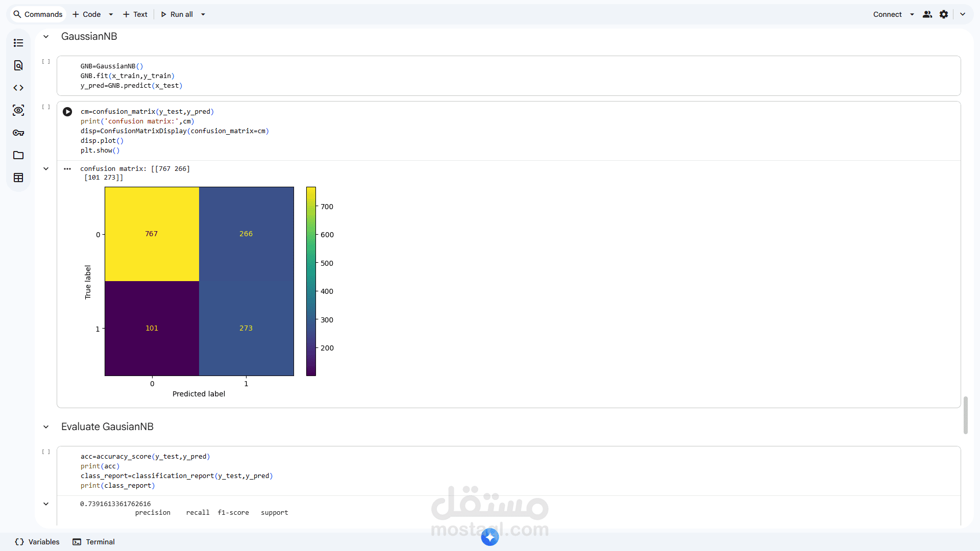Image resolution: width=980 pixels, height=551 pixels.
Task: Open the data inspector eye icon
Action: [18, 110]
